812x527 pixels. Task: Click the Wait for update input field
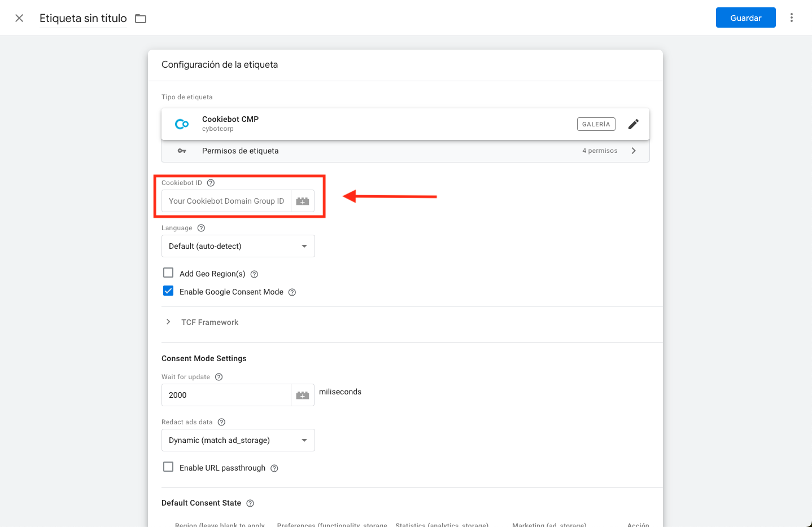point(226,395)
